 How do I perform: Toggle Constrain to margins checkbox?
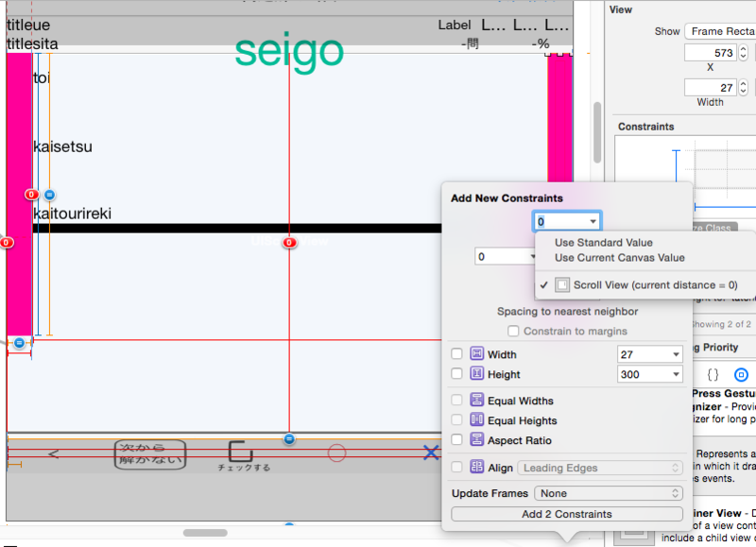click(513, 331)
